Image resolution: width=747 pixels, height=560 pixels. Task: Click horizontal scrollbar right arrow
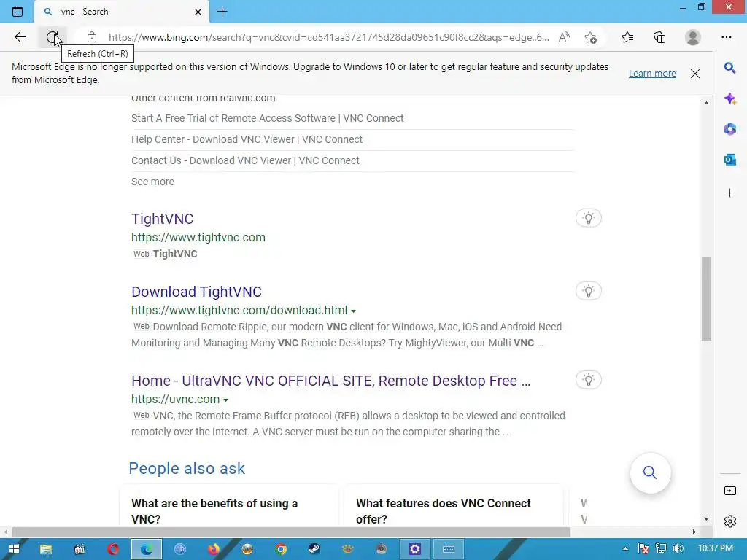tap(694, 532)
